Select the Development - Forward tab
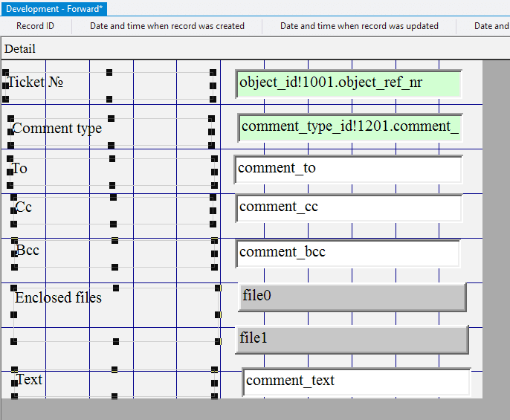This screenshot has height=420, width=510. (55, 8)
